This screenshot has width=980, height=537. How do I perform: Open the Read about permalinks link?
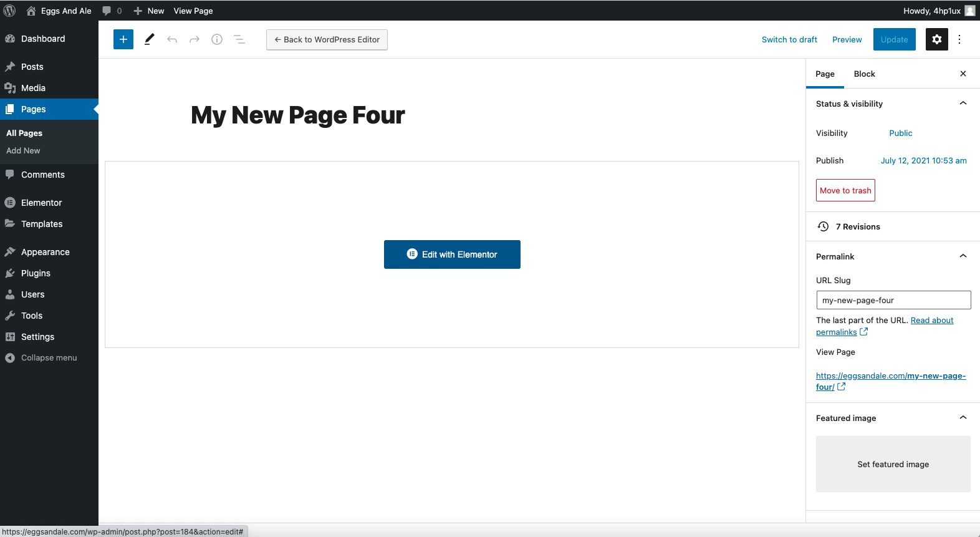885,326
